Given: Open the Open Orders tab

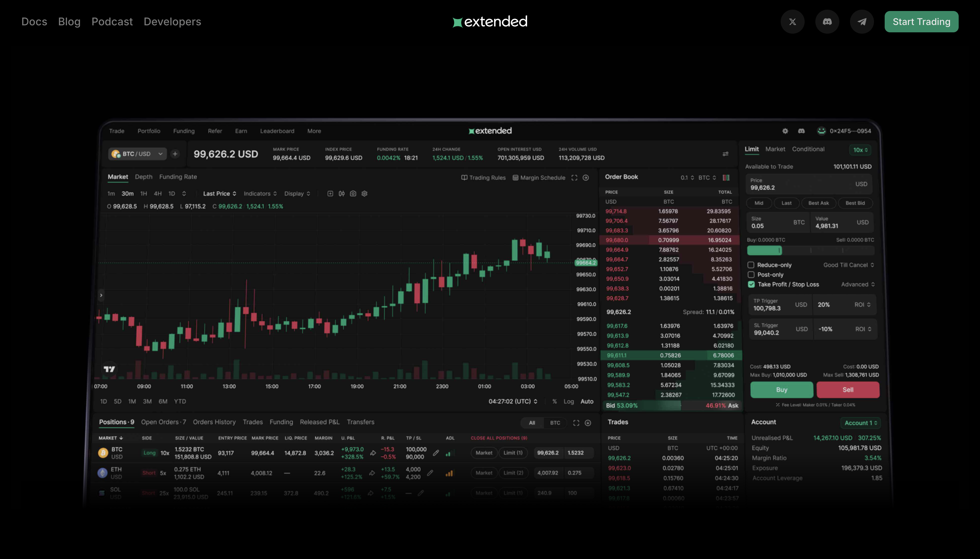Looking at the screenshot, I should (x=163, y=422).
